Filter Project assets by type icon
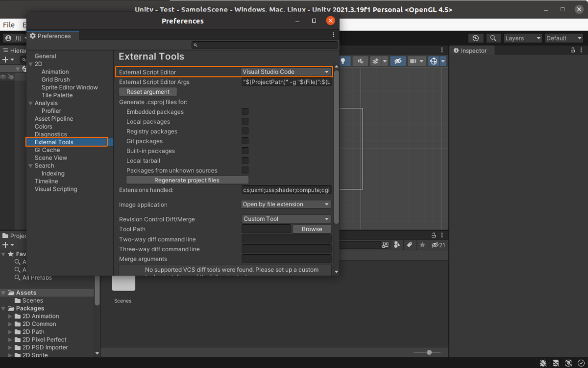 pos(396,245)
